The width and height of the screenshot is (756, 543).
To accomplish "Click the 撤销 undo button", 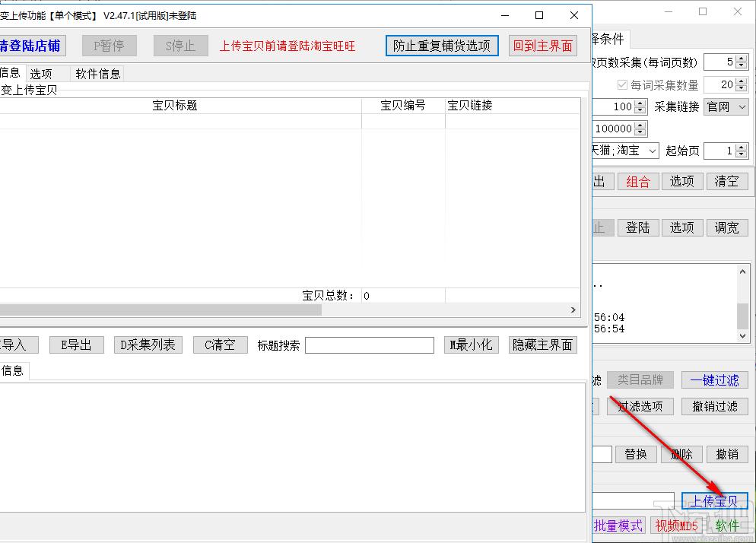I will pos(727,454).
